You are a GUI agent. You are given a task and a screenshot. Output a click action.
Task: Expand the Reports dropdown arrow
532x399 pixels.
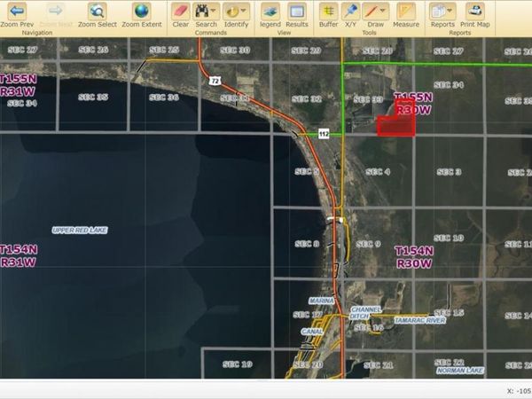click(451, 12)
